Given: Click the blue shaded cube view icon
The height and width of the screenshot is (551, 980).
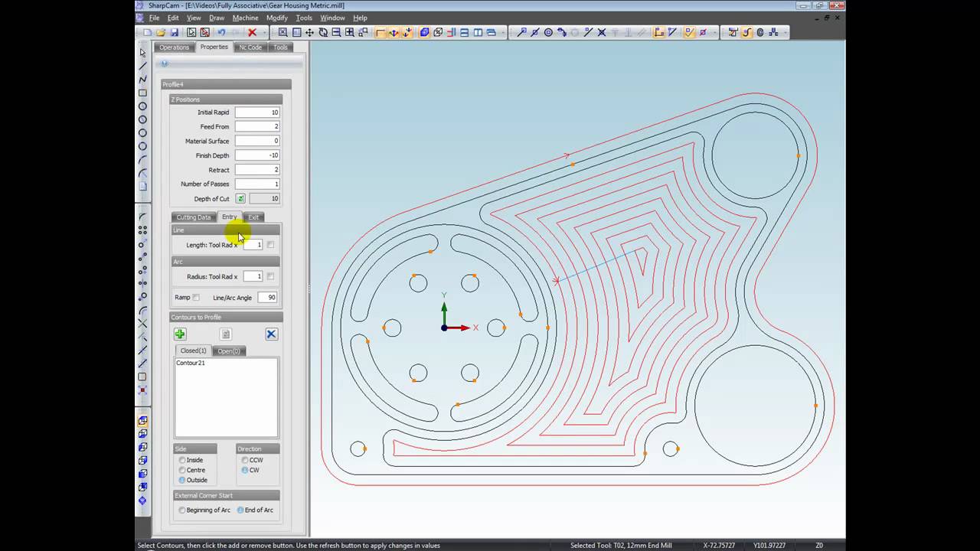Looking at the screenshot, I should (424, 32).
